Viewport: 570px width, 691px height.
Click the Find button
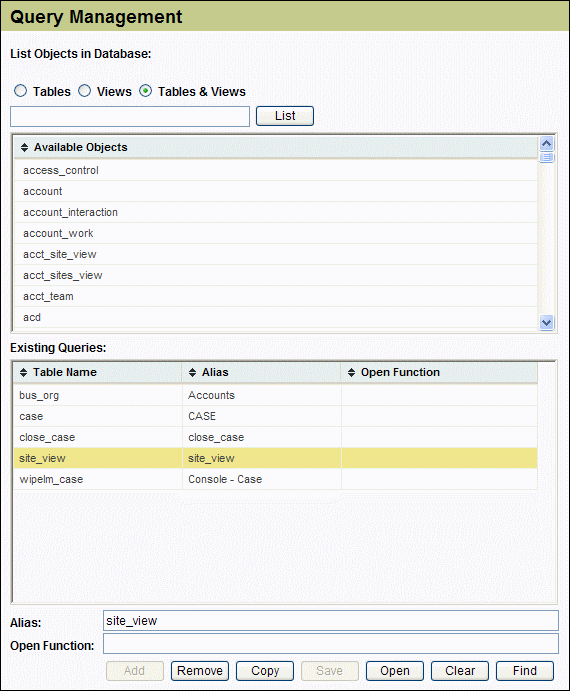pyautogui.click(x=525, y=671)
